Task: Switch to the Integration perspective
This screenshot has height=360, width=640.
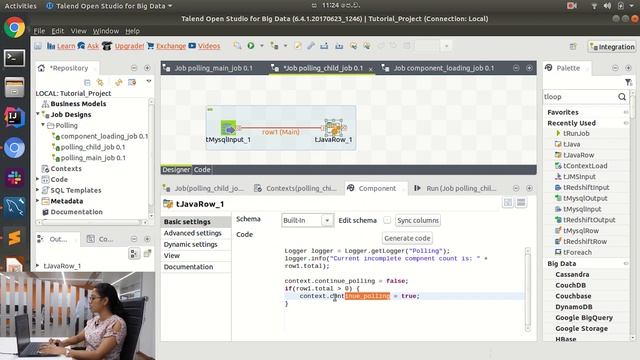Action: coord(611,47)
